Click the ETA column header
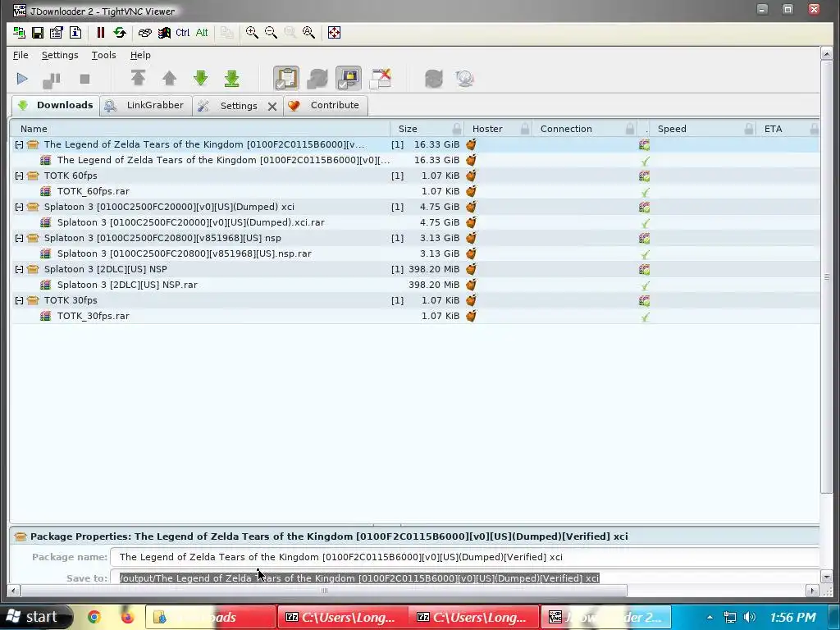The image size is (840, 630). [x=788, y=129]
